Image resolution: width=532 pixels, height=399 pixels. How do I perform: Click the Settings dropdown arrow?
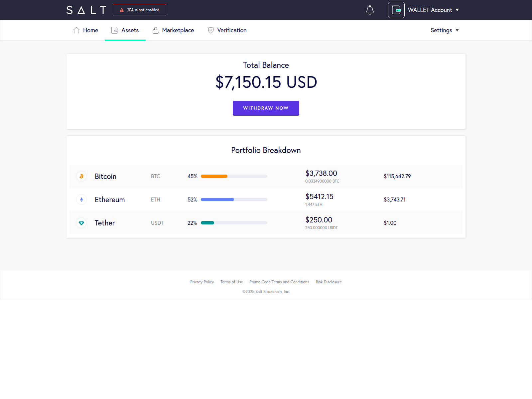pyautogui.click(x=457, y=30)
